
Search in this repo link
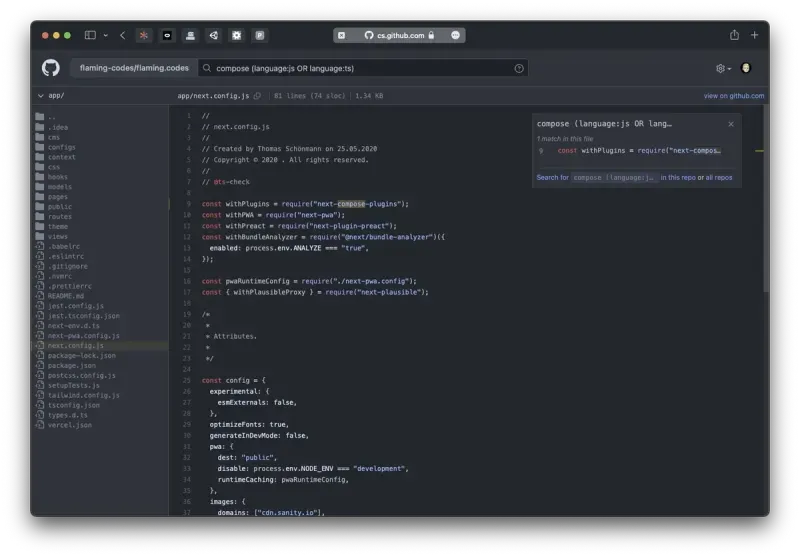pyautogui.click(x=678, y=178)
